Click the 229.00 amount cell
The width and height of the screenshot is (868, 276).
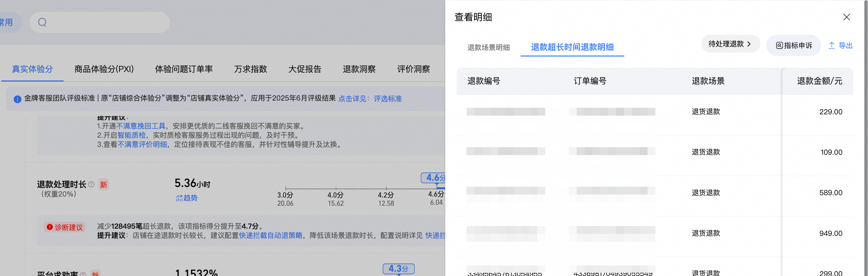(831, 112)
